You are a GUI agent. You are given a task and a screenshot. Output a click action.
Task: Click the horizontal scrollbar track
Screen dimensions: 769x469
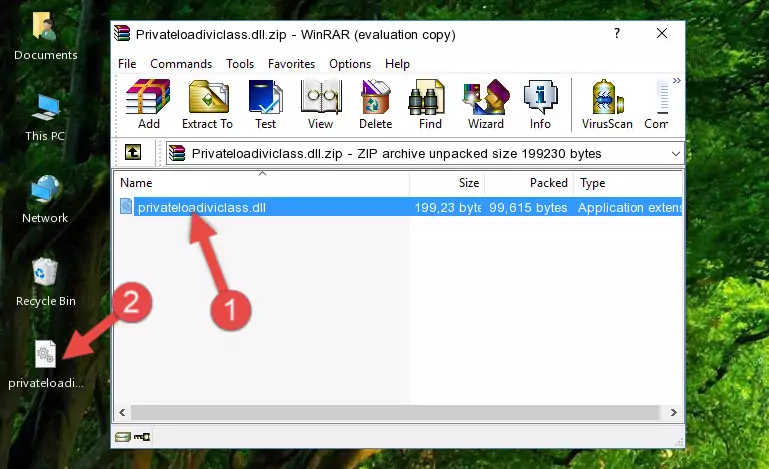coord(395,413)
